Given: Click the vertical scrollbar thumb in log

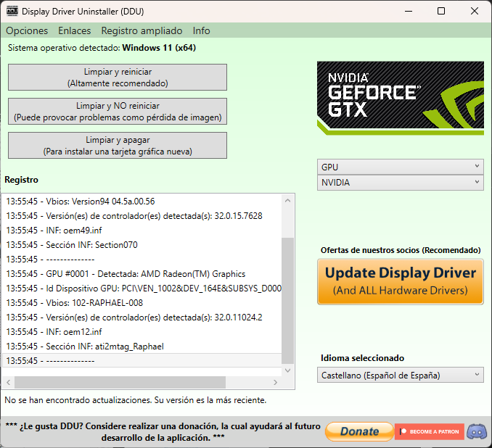Looking at the screenshot, I should tap(288, 301).
